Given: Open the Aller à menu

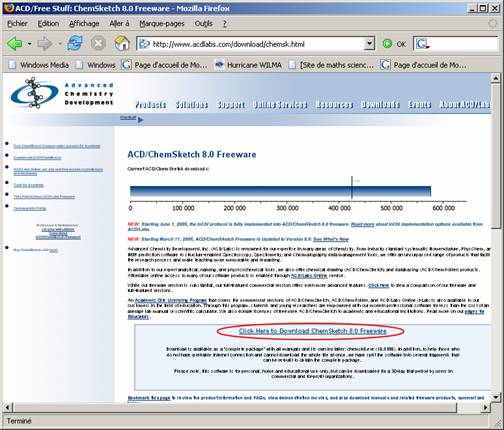Looking at the screenshot, I should tap(119, 24).
